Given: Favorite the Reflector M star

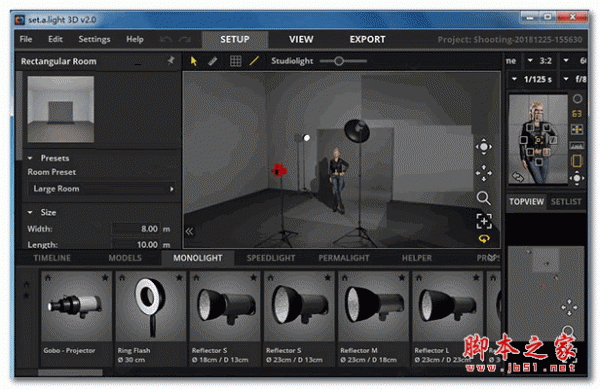Looking at the screenshot, I should coord(402,278).
